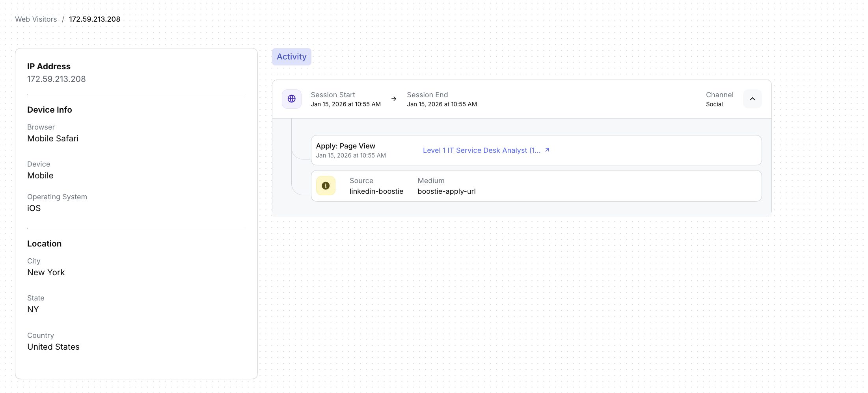Image resolution: width=868 pixels, height=393 pixels.
Task: Click the New York city value
Action: pyautogui.click(x=46, y=273)
